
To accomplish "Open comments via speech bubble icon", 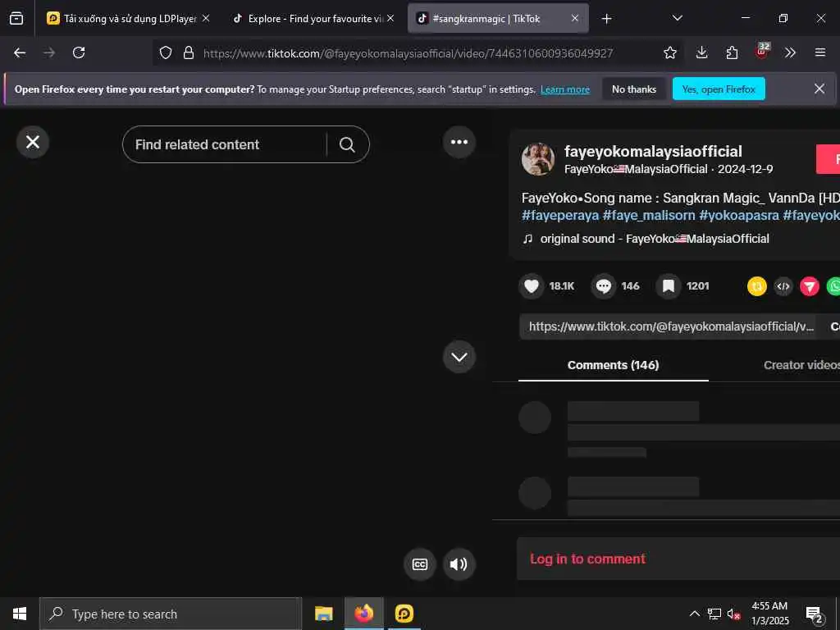I will coord(604,286).
